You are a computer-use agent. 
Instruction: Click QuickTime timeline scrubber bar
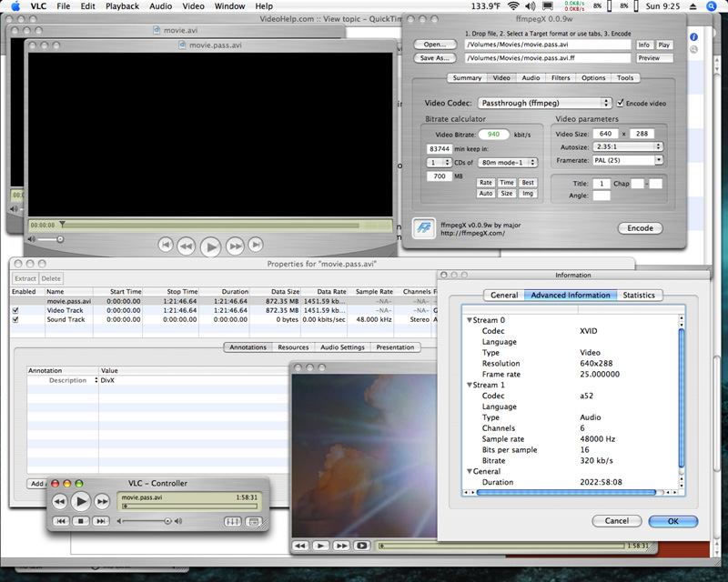210,226
